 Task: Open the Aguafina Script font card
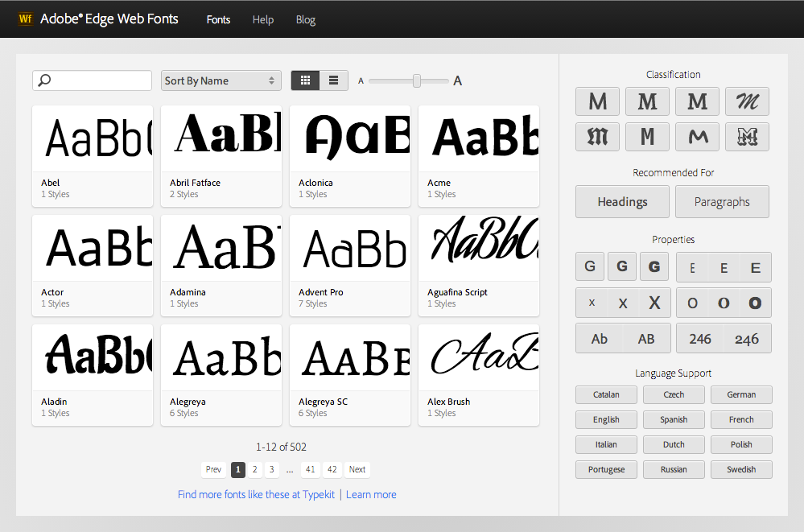pyautogui.click(x=479, y=266)
